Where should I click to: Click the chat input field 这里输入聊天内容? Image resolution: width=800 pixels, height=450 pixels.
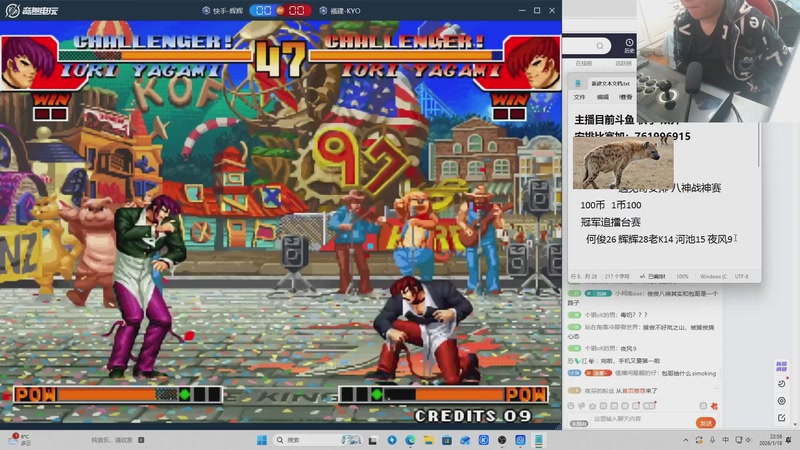click(643, 419)
